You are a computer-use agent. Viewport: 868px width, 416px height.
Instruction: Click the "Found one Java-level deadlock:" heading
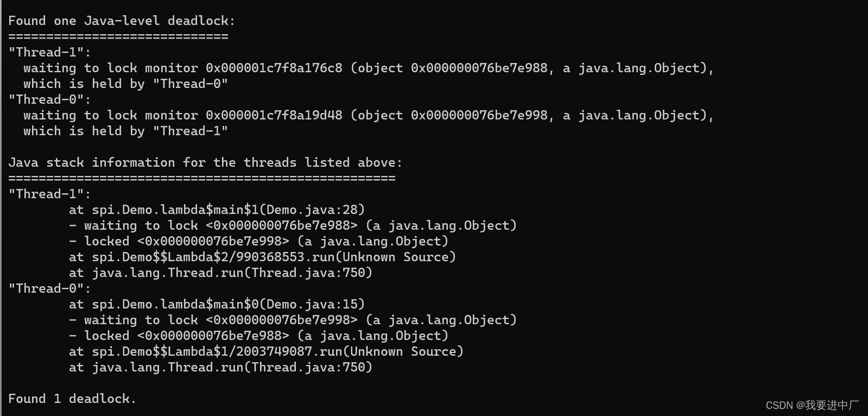[122, 21]
